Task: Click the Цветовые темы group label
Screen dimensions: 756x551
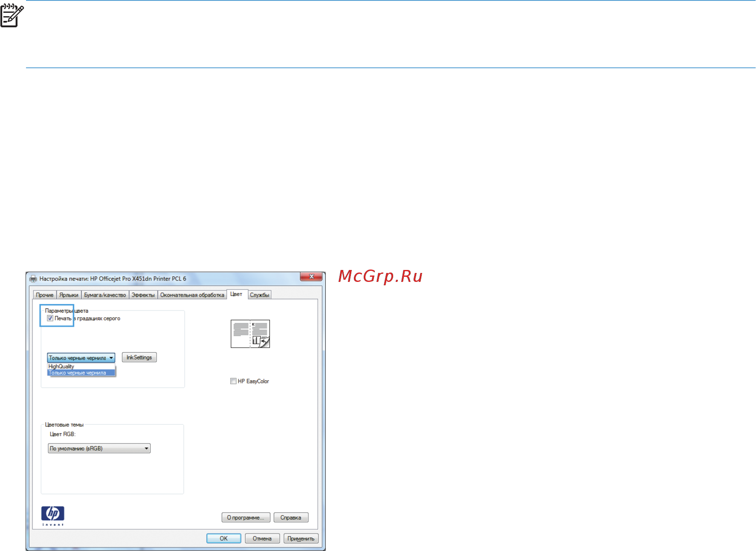Action: (64, 425)
